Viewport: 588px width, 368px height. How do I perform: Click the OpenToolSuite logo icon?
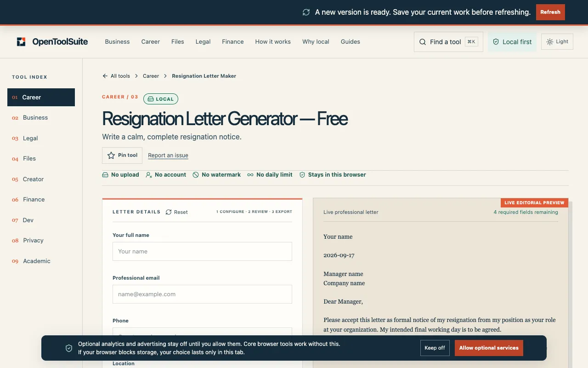pos(21,42)
